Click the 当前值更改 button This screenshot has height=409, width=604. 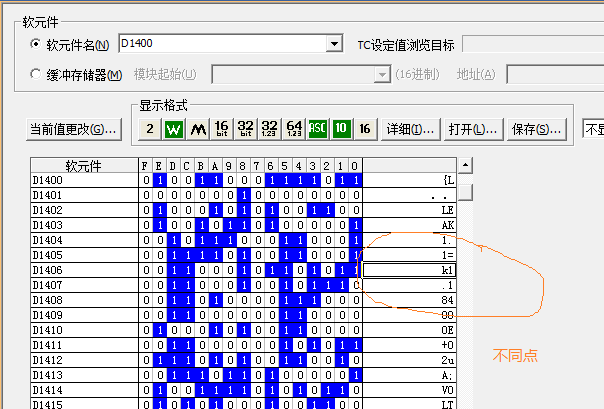(74, 130)
